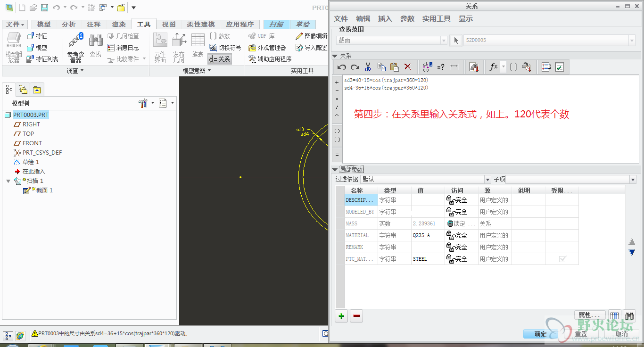Click the multiply × operator button
This screenshot has width=644, height=347.
(337, 99)
